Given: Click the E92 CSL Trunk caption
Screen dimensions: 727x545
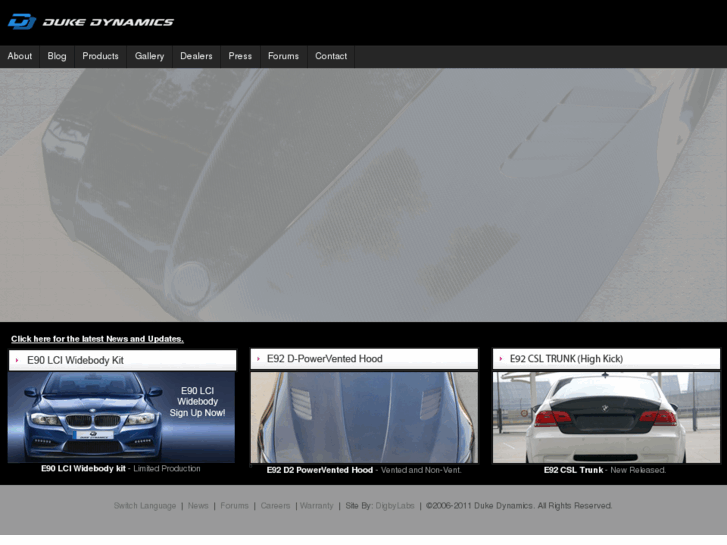Looking at the screenshot, I should [x=605, y=470].
